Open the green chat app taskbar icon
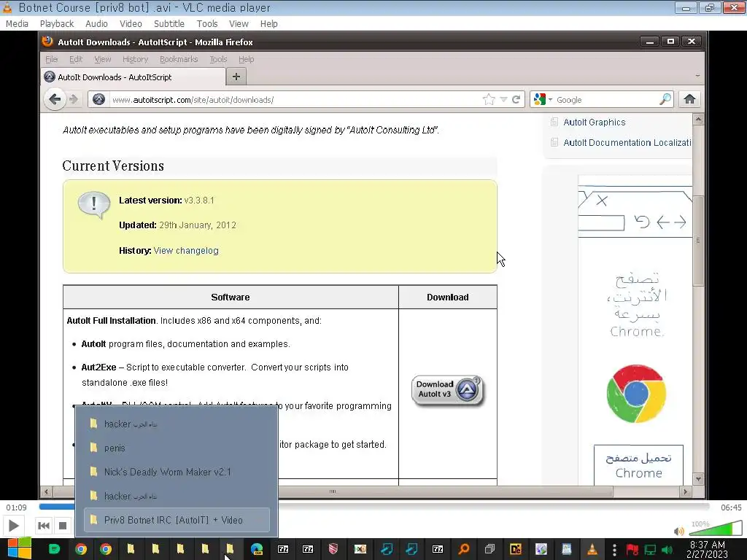 point(54,549)
